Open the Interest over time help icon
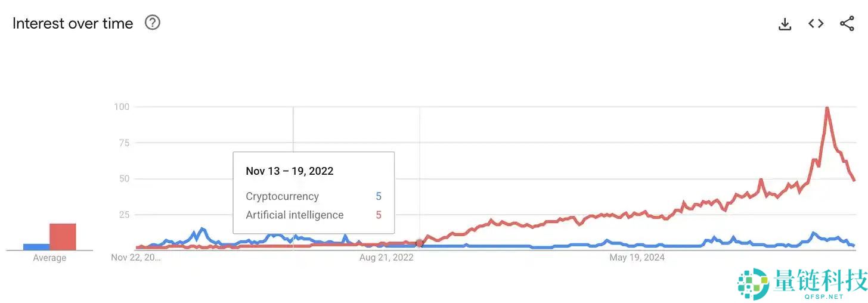This screenshot has width=868, height=303. click(153, 23)
